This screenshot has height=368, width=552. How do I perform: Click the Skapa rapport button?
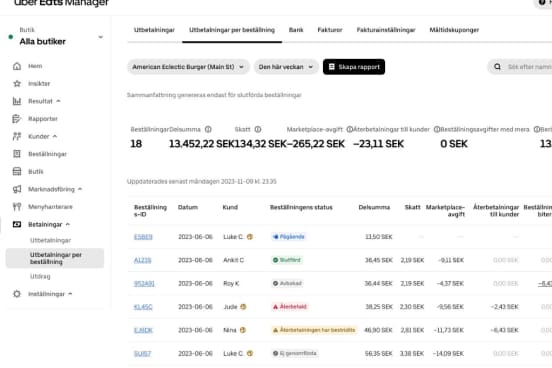354,67
